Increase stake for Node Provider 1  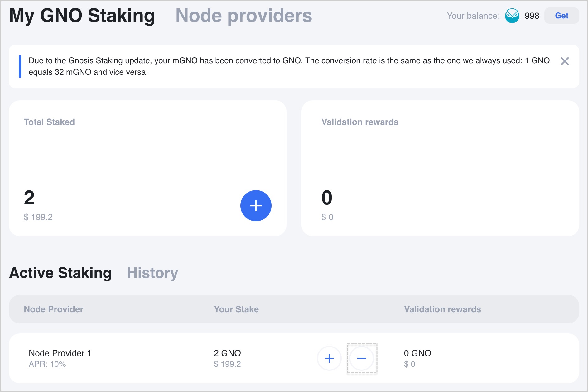click(x=329, y=358)
